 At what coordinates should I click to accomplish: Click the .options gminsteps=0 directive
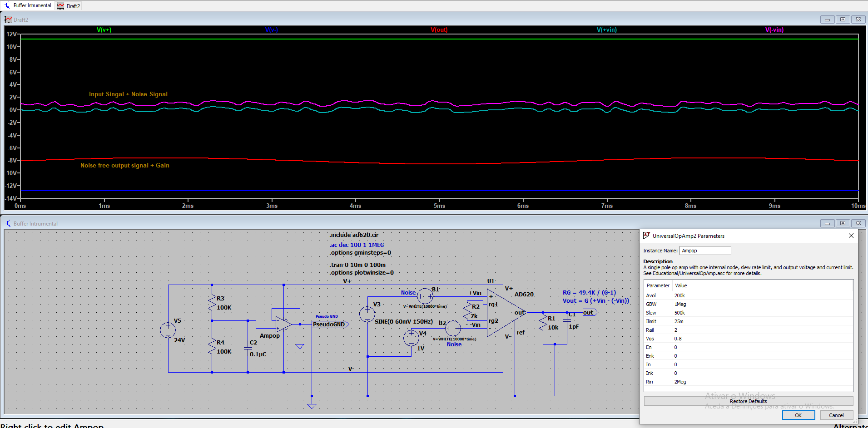360,253
